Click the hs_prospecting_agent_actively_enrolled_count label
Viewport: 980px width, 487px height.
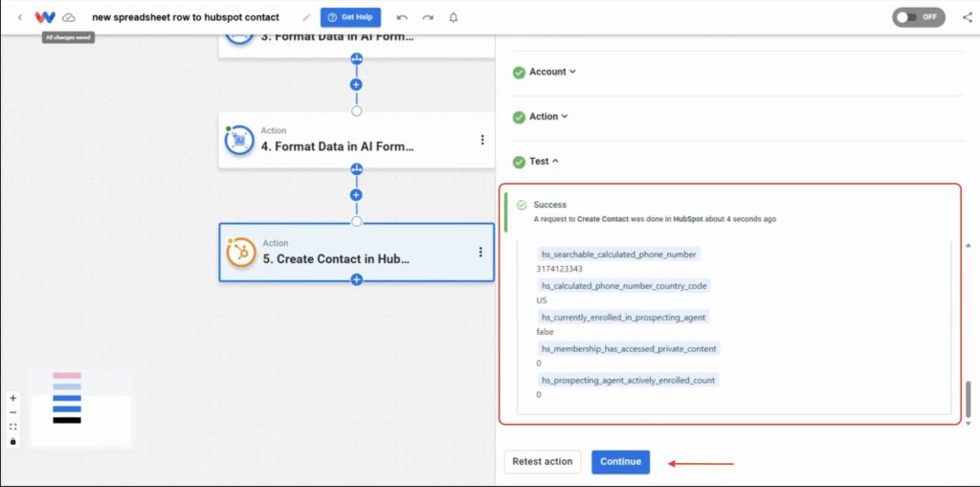click(628, 380)
